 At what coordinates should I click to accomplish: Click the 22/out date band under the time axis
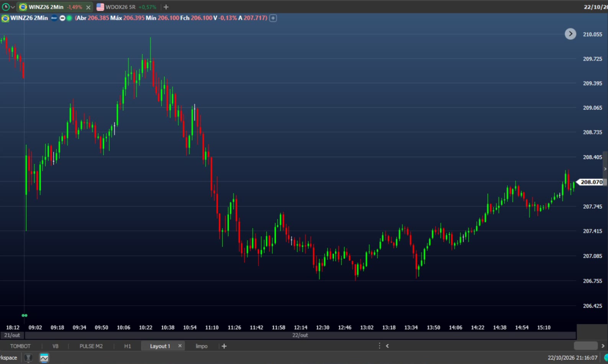click(300, 335)
